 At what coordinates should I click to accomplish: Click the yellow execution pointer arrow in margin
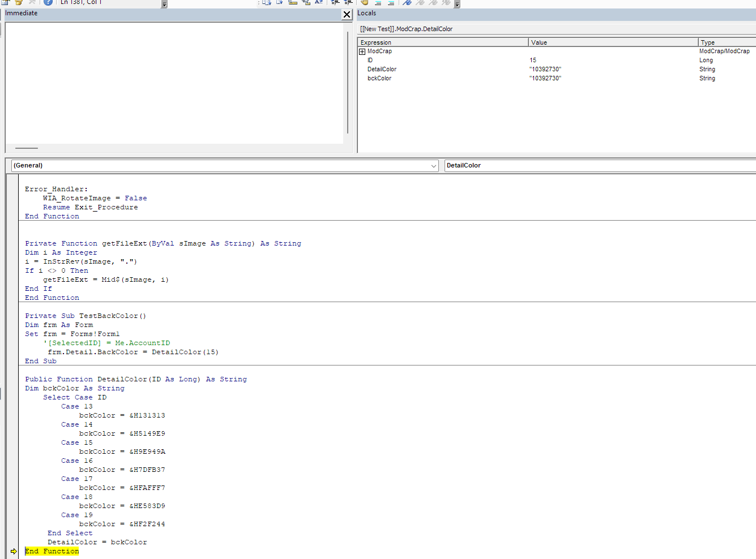(x=14, y=551)
